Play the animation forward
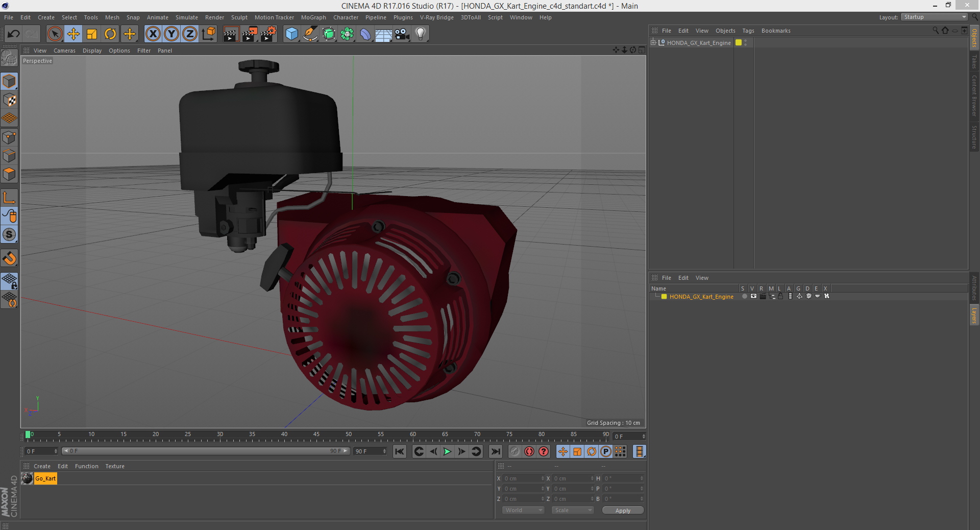 (447, 451)
